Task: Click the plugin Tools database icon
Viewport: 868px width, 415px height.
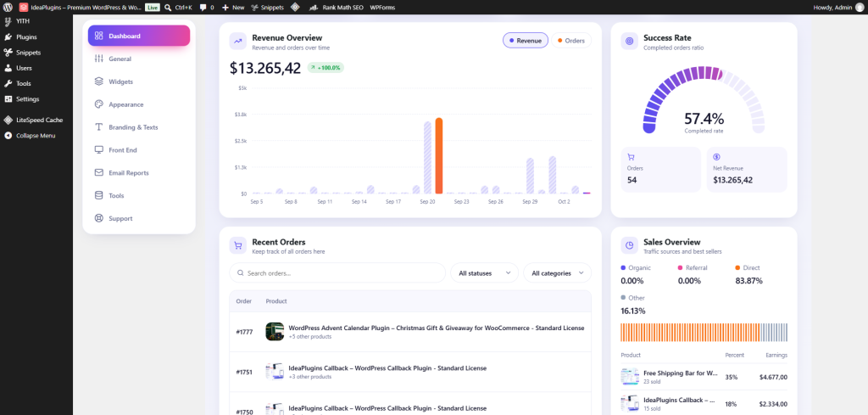Action: tap(99, 195)
